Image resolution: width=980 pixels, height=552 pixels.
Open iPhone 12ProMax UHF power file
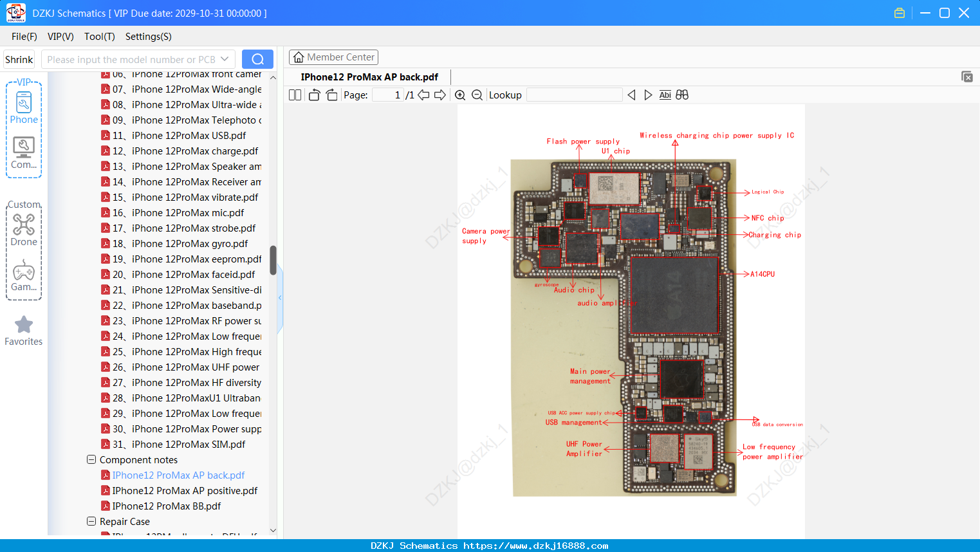click(180, 367)
